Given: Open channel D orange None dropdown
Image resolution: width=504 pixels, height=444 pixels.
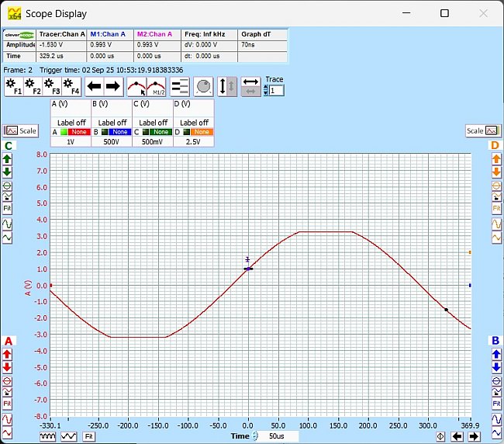Looking at the screenshot, I should (202, 132).
